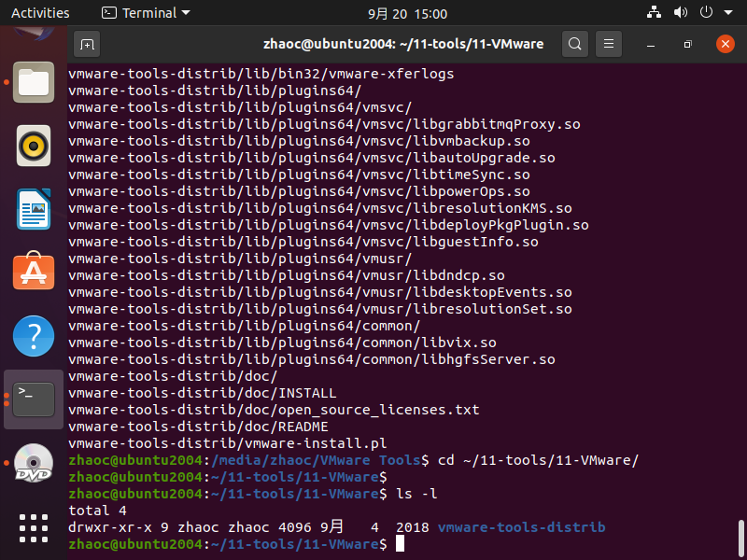Screen dimensions: 747x560
Task: Launch Rhythmbox from the dock
Action: (x=34, y=146)
